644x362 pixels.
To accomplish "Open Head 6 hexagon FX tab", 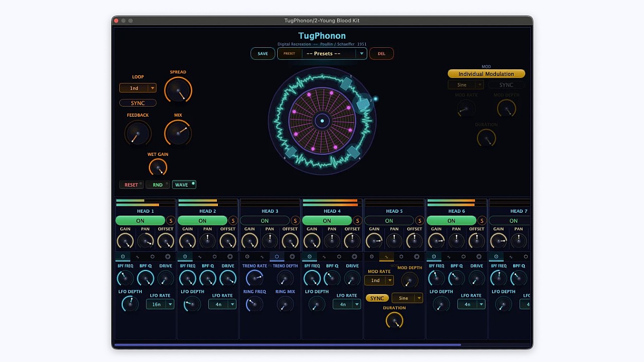I will point(463,257).
